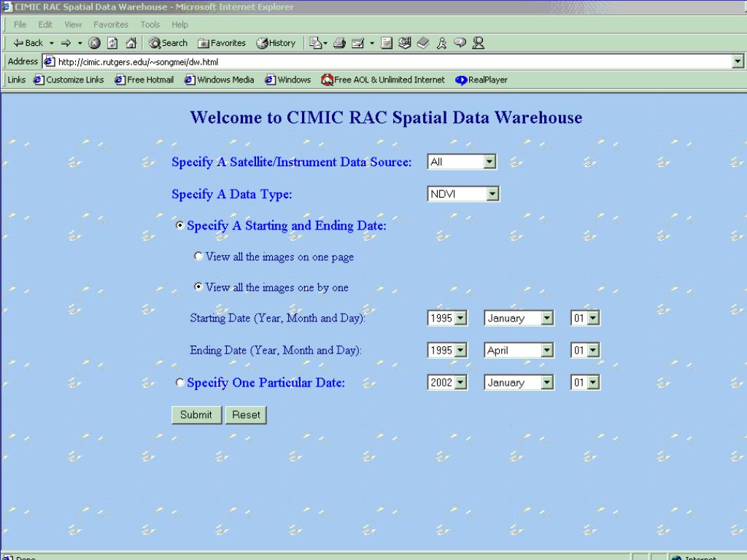The height and width of the screenshot is (560, 747).
Task: Open the View menu
Action: tap(73, 25)
